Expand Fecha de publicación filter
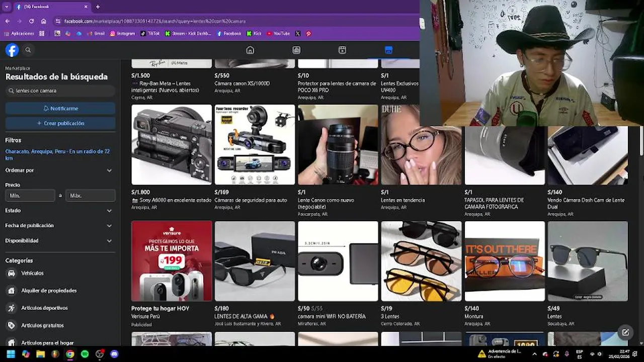 [60, 226]
